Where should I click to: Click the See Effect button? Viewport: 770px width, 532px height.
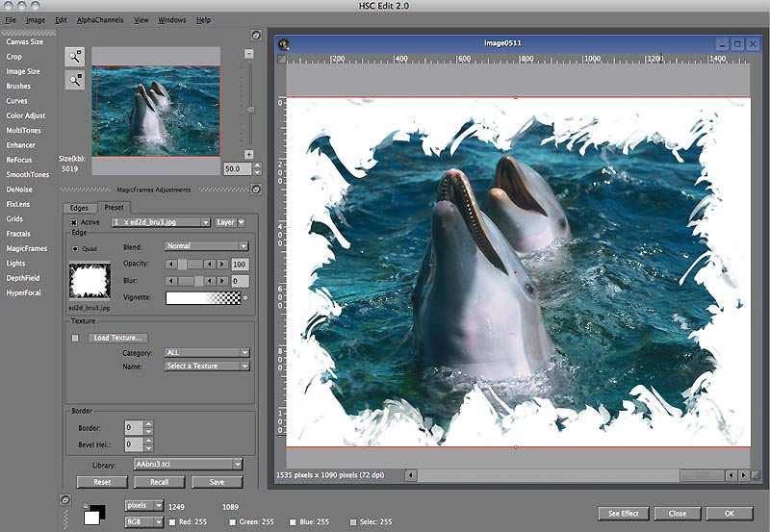click(x=622, y=513)
